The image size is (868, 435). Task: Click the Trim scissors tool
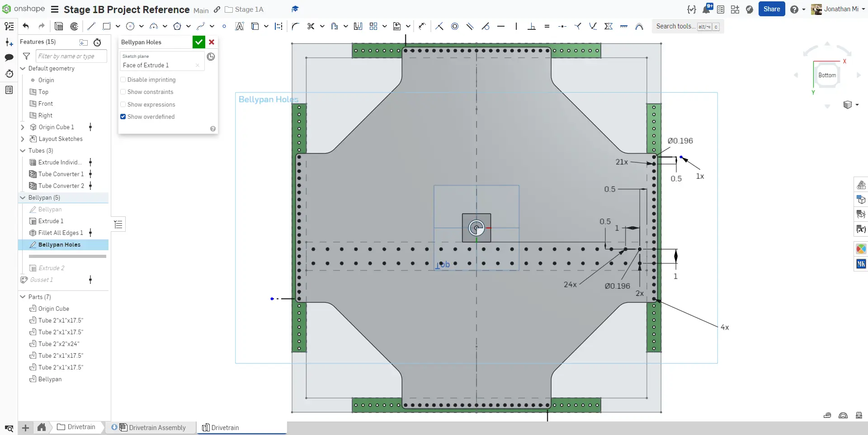(311, 26)
